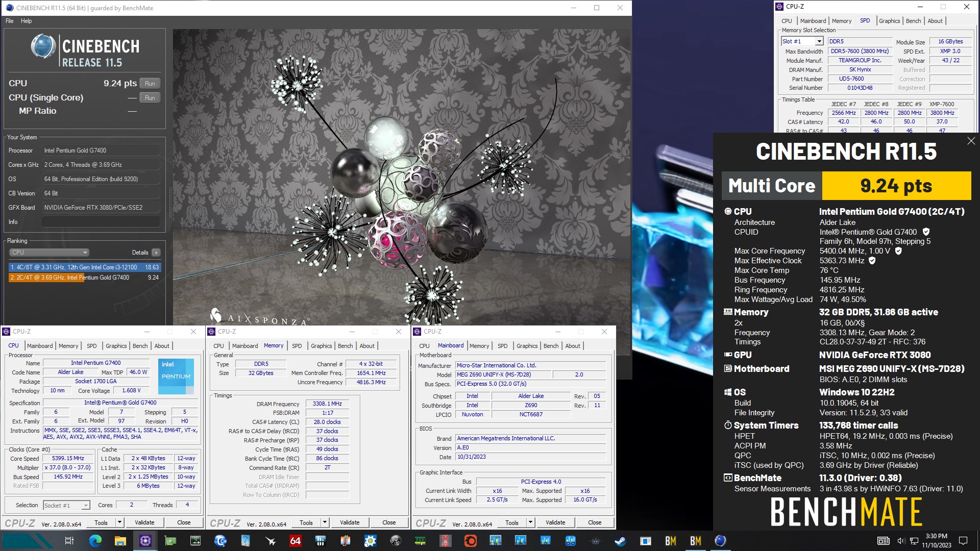Viewport: 980px width, 551px height.
Task: Open Task View from the taskbar
Action: 69,541
